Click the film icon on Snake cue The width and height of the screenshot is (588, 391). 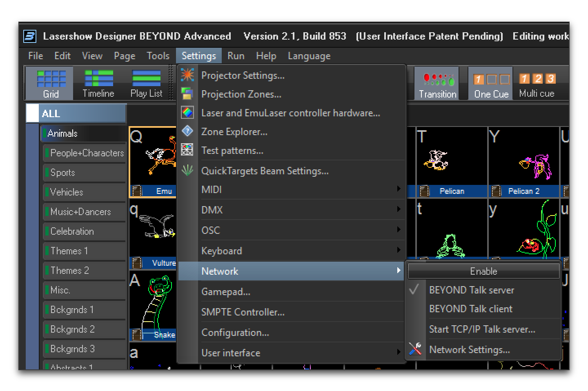[x=137, y=335]
